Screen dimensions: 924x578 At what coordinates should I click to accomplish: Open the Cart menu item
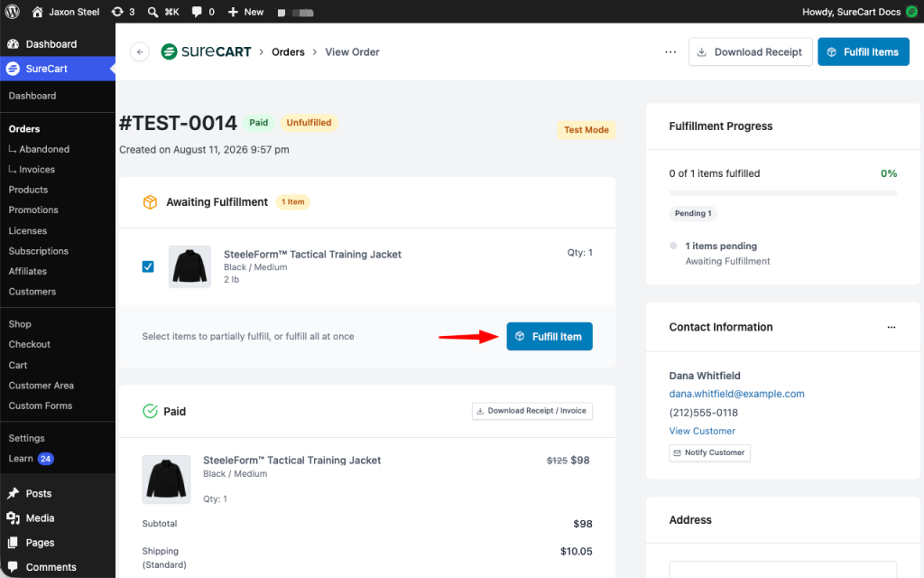pos(18,365)
